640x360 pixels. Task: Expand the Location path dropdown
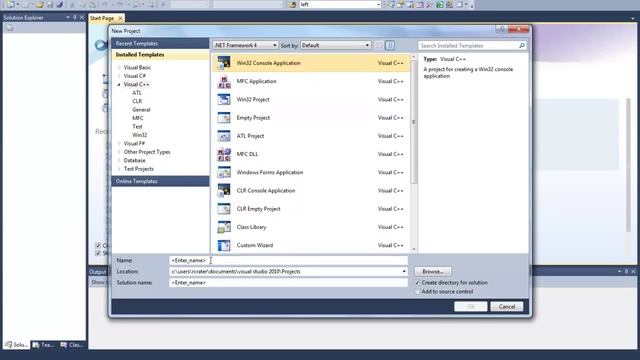(x=404, y=271)
